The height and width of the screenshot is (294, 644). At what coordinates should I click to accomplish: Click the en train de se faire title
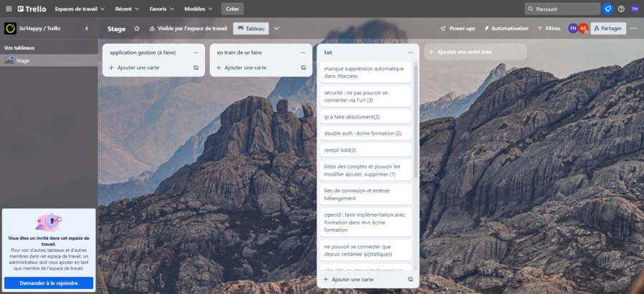click(239, 52)
